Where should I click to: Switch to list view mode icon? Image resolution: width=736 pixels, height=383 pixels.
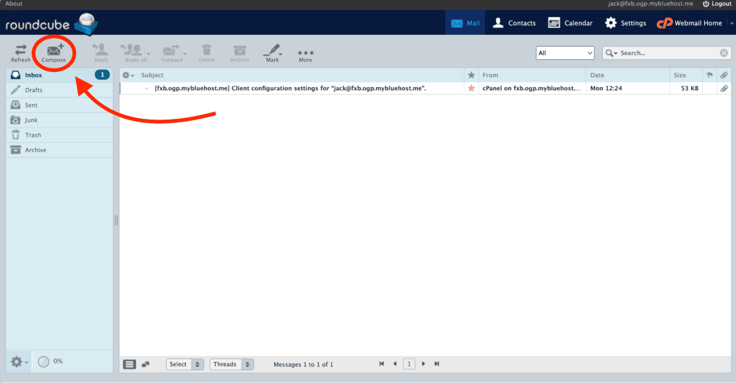[130, 364]
